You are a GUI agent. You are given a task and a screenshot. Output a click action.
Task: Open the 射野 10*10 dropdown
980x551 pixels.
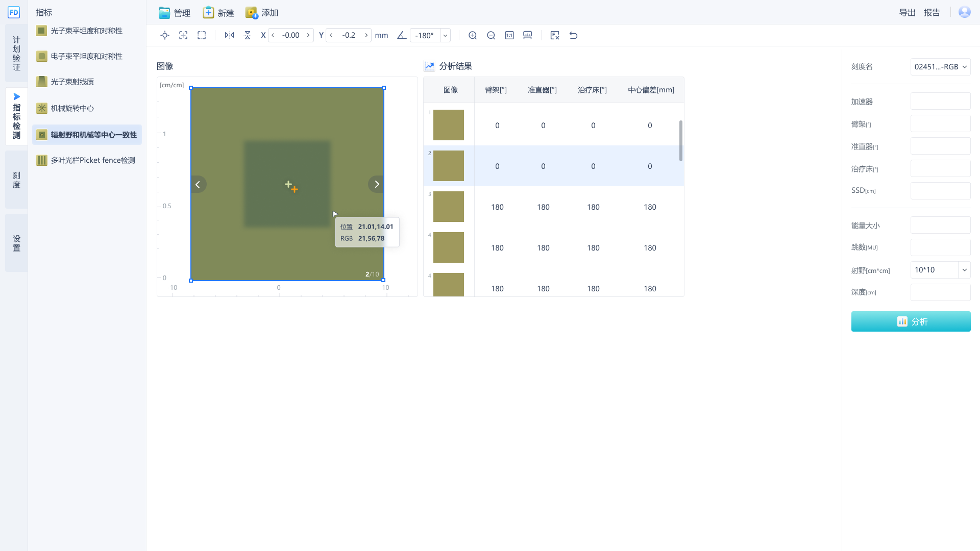[964, 270]
